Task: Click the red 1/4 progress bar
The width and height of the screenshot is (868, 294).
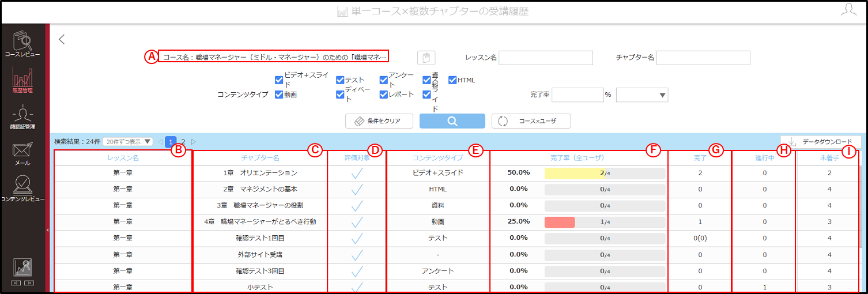Action: [x=605, y=222]
